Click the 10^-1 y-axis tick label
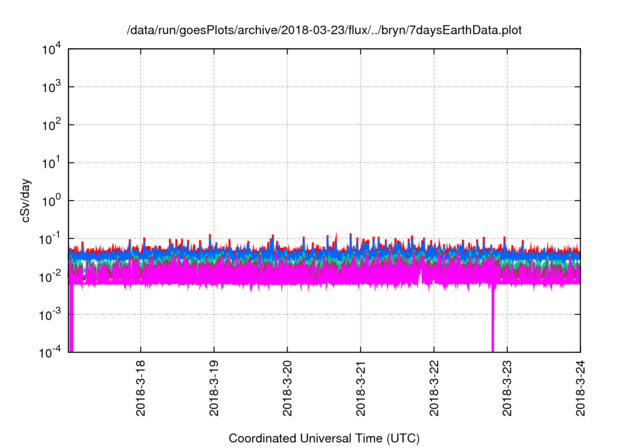640x448 pixels. [x=50, y=239]
